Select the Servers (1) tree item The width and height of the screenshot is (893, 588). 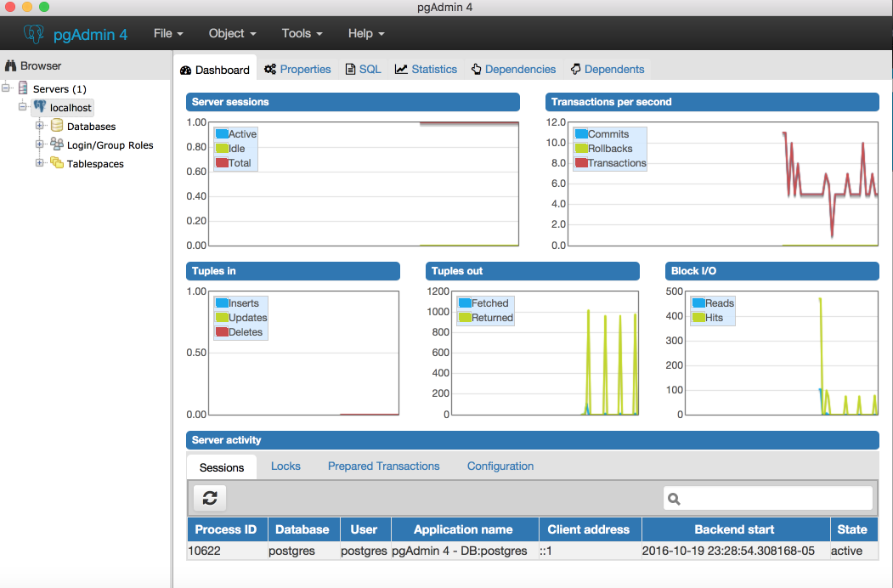click(x=59, y=89)
